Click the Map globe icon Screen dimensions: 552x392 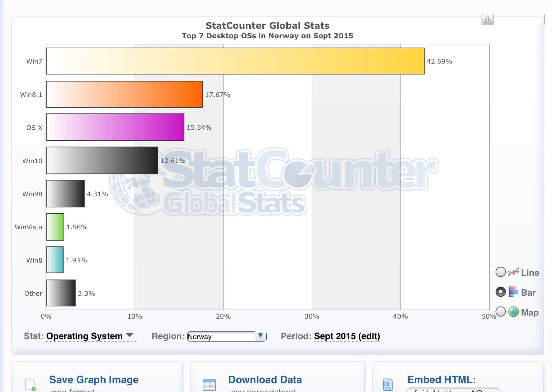coord(513,312)
